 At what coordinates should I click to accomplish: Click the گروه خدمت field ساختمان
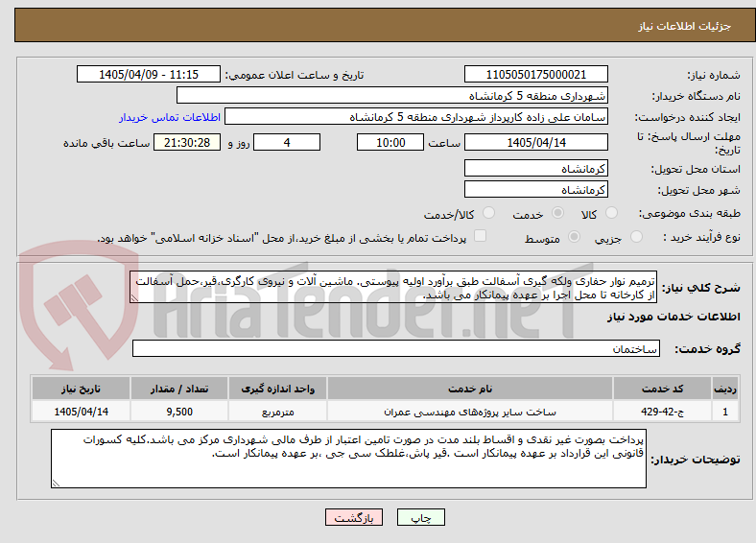pos(396,348)
